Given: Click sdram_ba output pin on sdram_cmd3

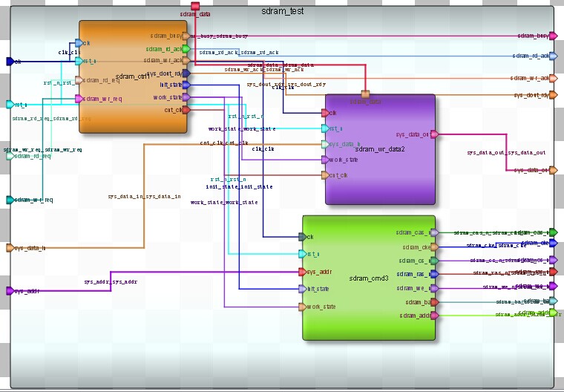Looking at the screenshot, I should point(435,302).
